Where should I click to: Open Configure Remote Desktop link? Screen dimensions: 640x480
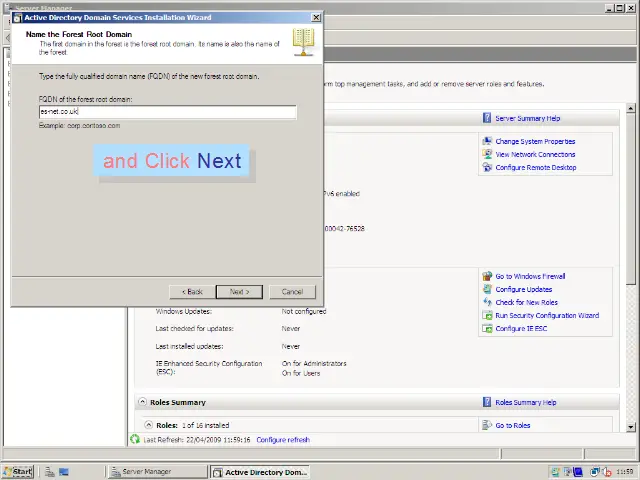536,167
